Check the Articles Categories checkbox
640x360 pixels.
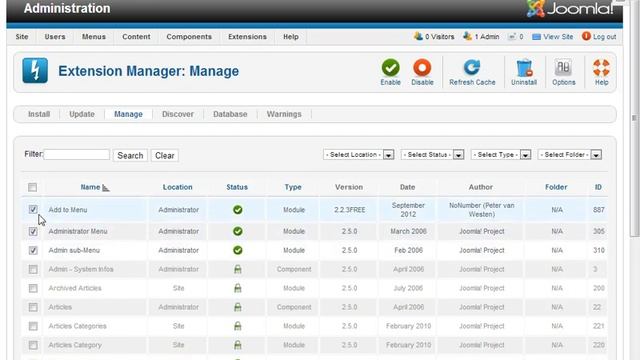tap(33, 326)
